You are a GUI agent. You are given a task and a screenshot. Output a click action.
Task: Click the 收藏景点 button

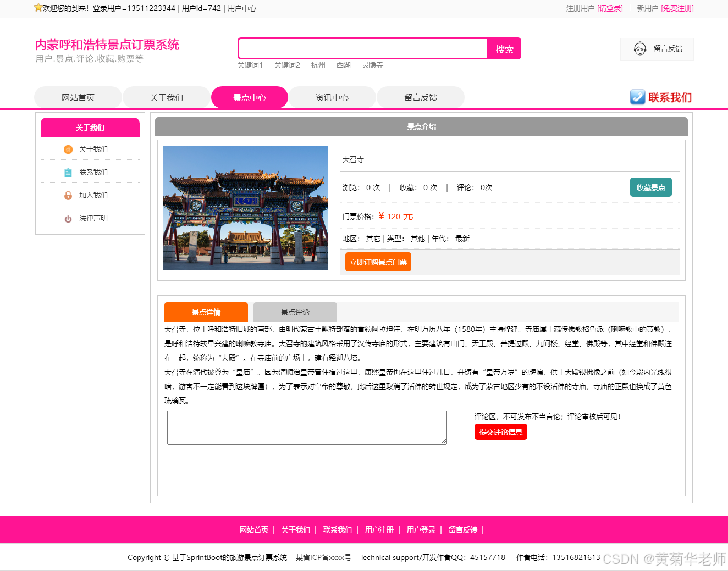(651, 187)
